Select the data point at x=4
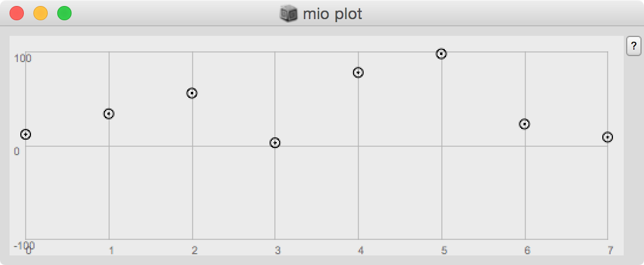Screen dimensions: 644x265 coord(358,73)
